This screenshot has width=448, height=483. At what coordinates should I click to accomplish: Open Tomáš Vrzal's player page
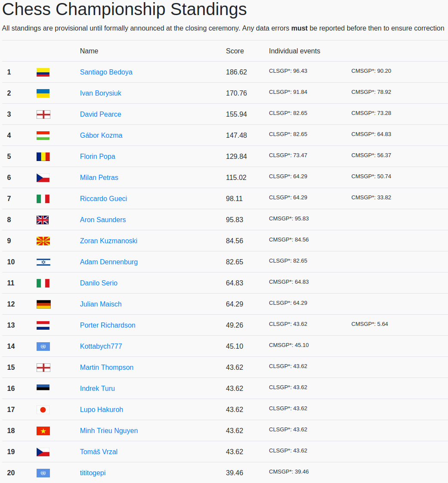click(x=99, y=452)
